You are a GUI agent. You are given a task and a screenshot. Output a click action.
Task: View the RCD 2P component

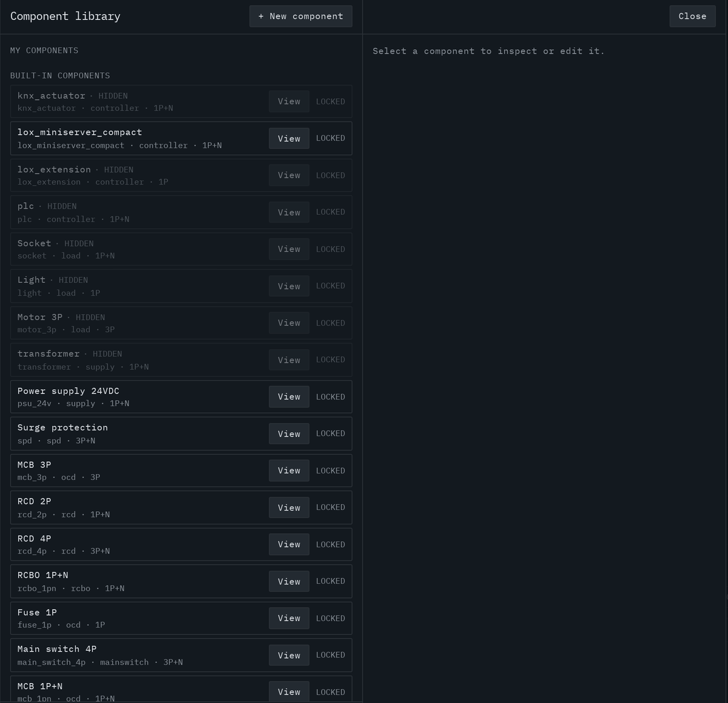pyautogui.click(x=289, y=508)
